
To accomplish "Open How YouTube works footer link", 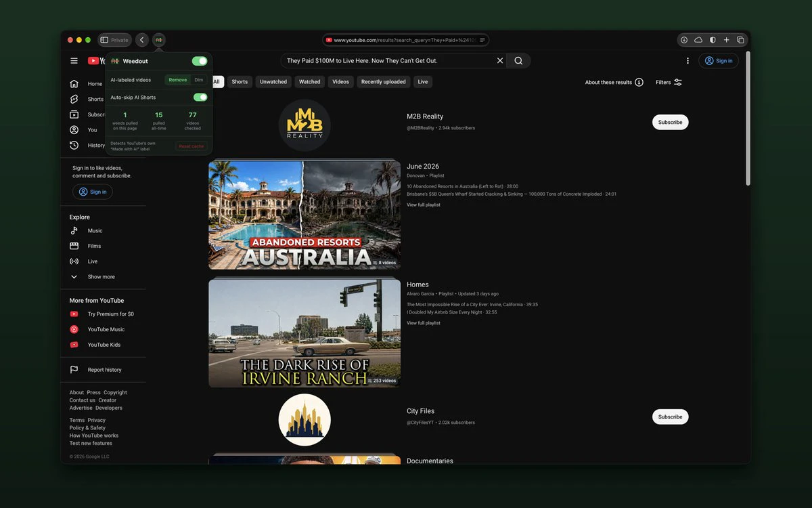I will pos(94,436).
